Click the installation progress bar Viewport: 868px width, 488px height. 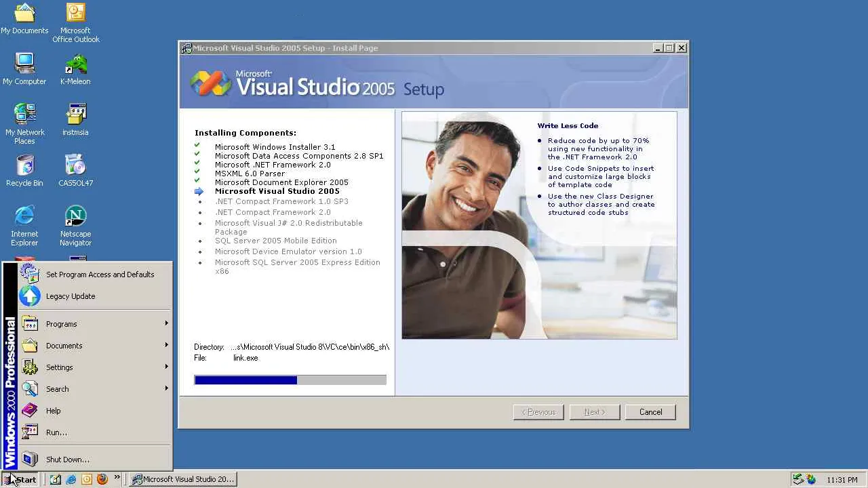click(290, 380)
